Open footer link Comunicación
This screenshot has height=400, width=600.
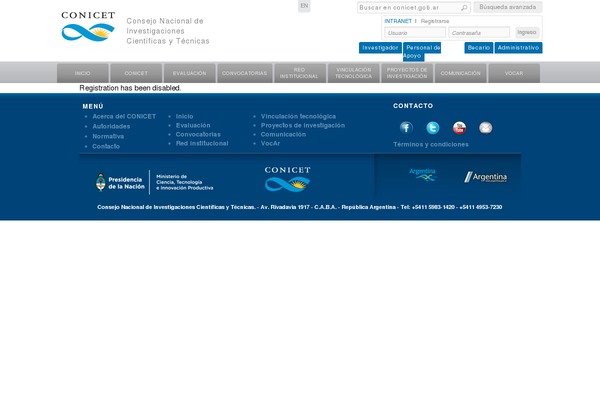coord(283,134)
